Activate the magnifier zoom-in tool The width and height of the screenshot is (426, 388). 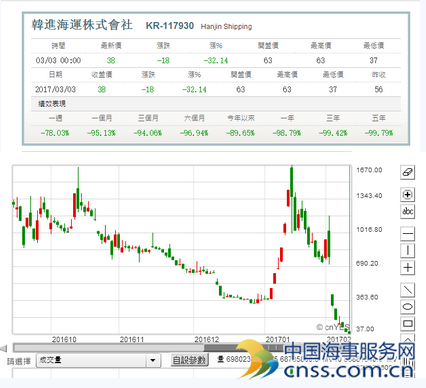point(407,195)
